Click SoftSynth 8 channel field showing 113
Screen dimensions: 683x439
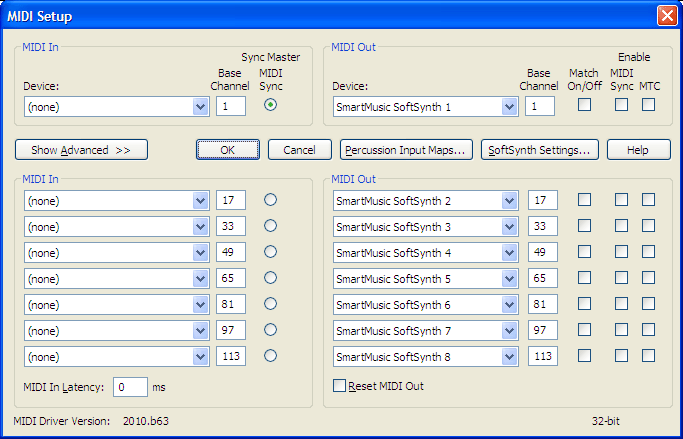click(543, 357)
